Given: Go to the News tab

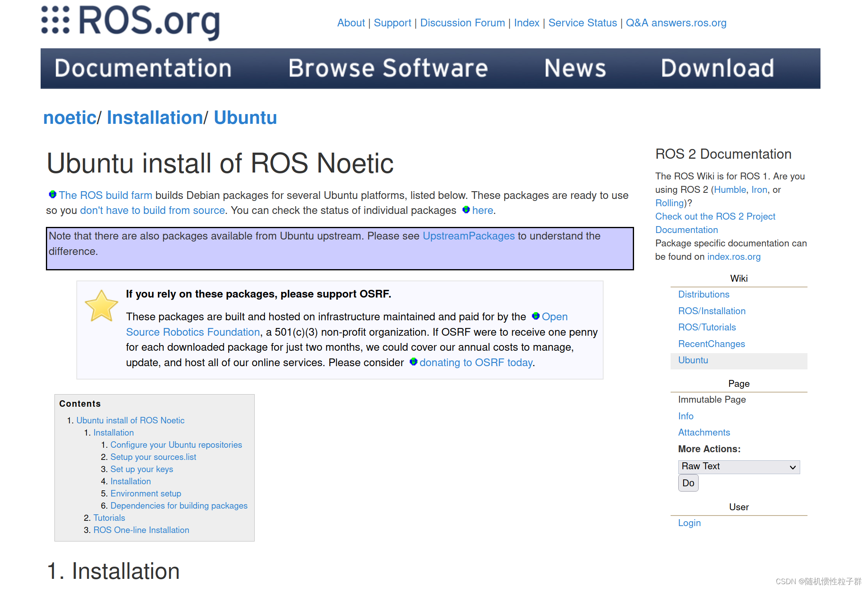Looking at the screenshot, I should tap(575, 68).
